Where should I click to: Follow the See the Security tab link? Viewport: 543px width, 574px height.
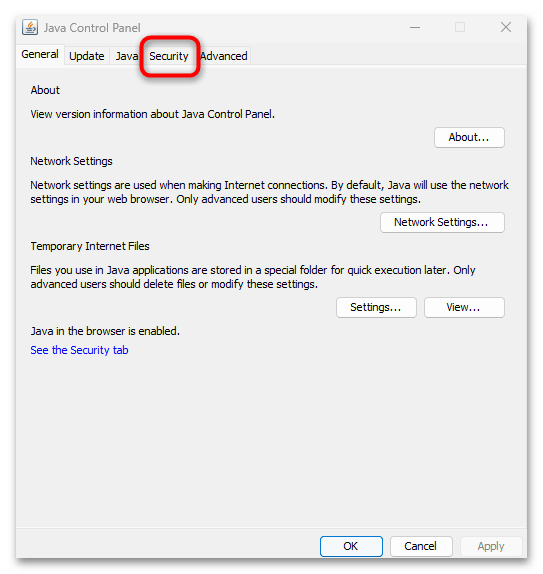pos(79,350)
